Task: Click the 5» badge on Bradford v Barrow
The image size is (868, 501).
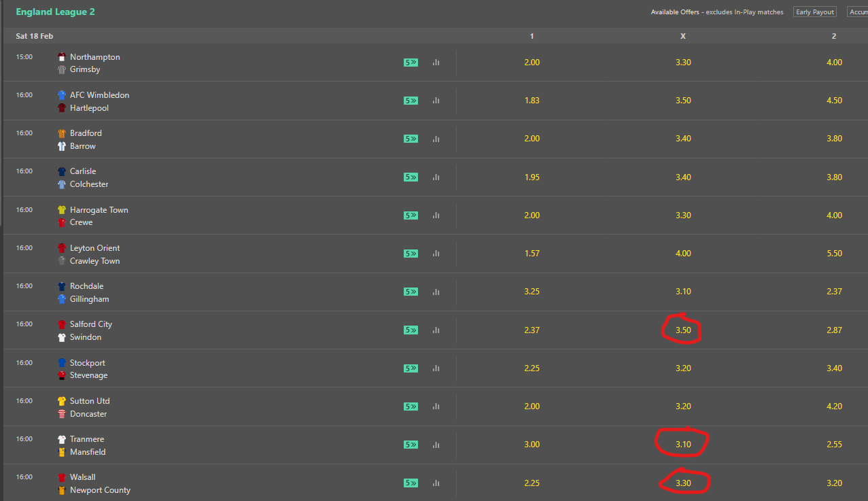Action: (411, 138)
